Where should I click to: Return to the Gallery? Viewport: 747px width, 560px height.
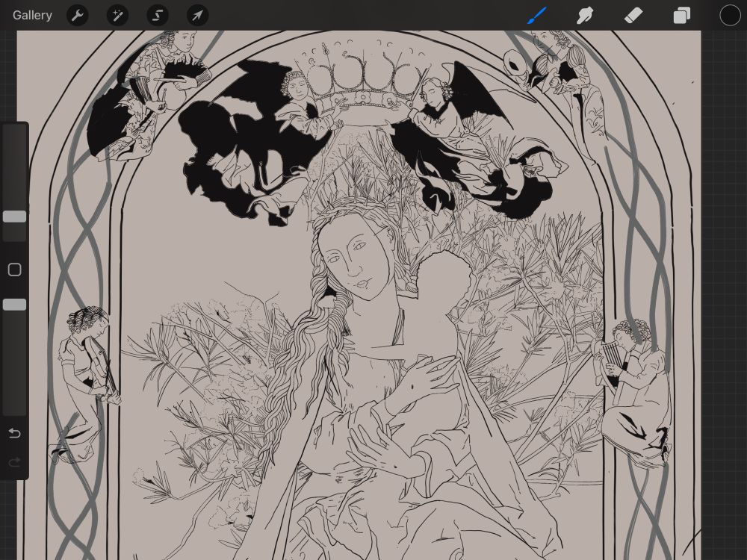pyautogui.click(x=32, y=15)
